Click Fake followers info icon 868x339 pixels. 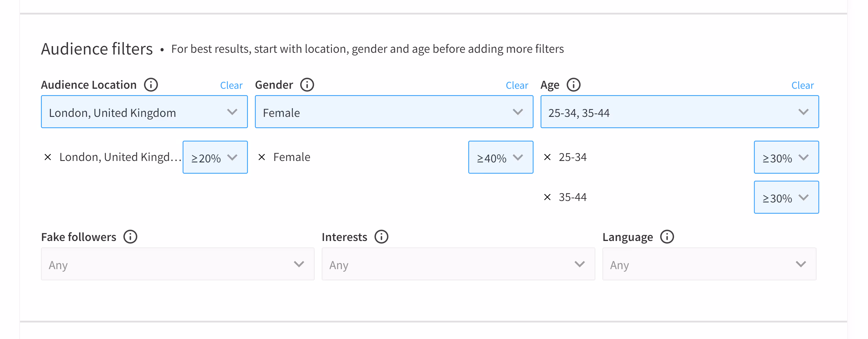pos(130,237)
